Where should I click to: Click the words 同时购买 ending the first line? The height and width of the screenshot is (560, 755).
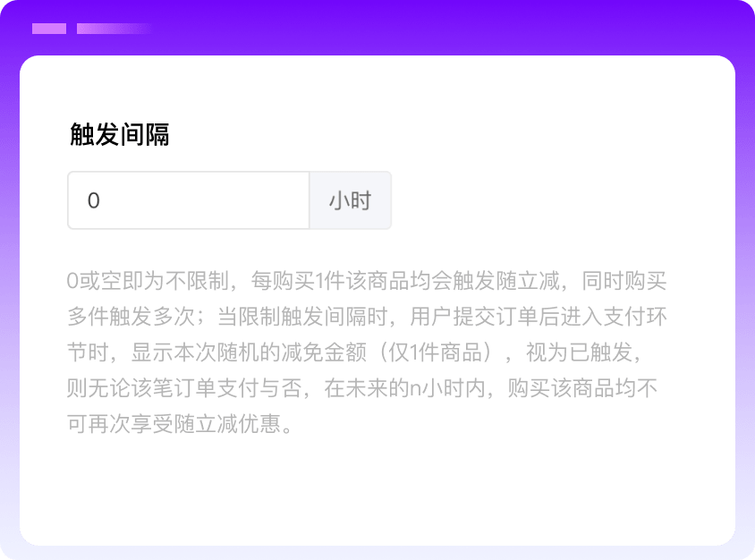(624, 281)
